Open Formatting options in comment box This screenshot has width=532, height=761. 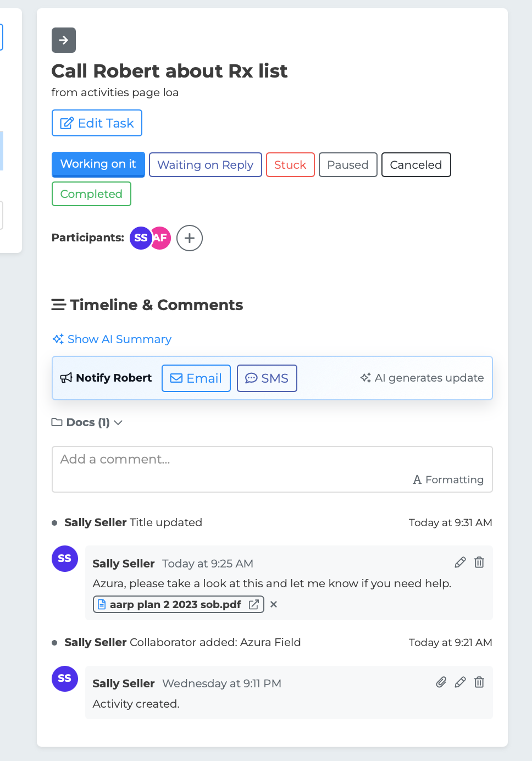tap(448, 479)
